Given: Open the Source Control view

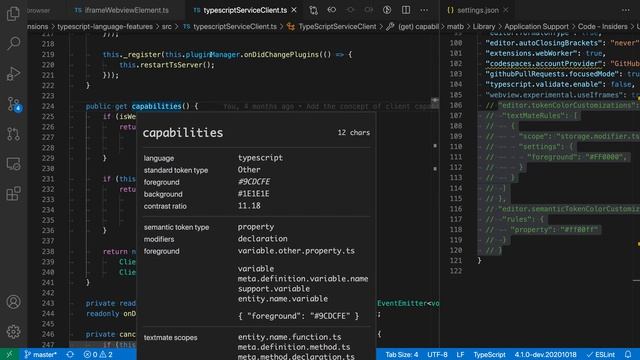Looking at the screenshot, I should pyautogui.click(x=13, y=104).
